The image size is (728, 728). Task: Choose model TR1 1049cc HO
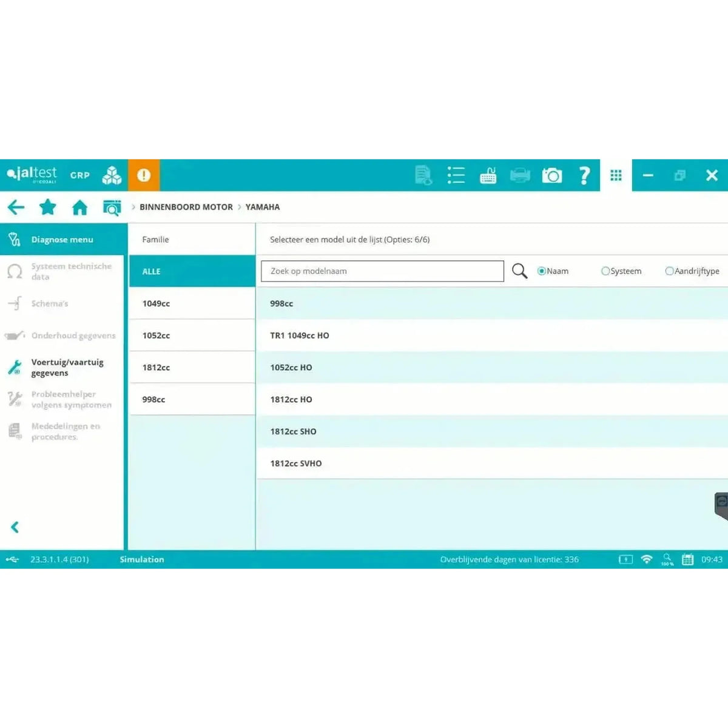492,335
